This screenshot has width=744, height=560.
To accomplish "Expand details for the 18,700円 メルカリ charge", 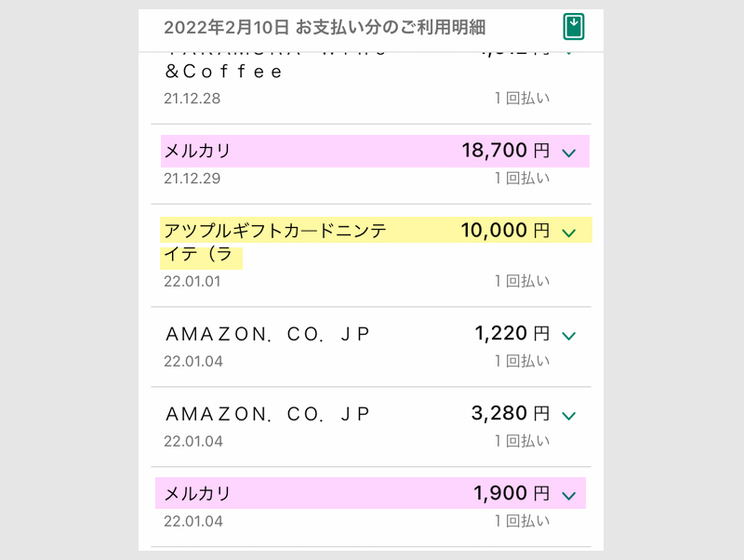I will coord(568,151).
